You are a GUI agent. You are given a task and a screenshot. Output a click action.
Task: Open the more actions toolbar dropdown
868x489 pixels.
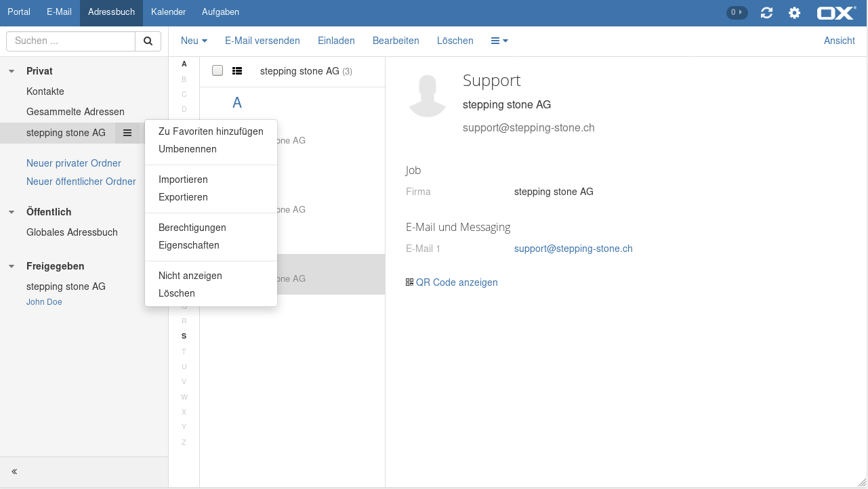point(499,41)
